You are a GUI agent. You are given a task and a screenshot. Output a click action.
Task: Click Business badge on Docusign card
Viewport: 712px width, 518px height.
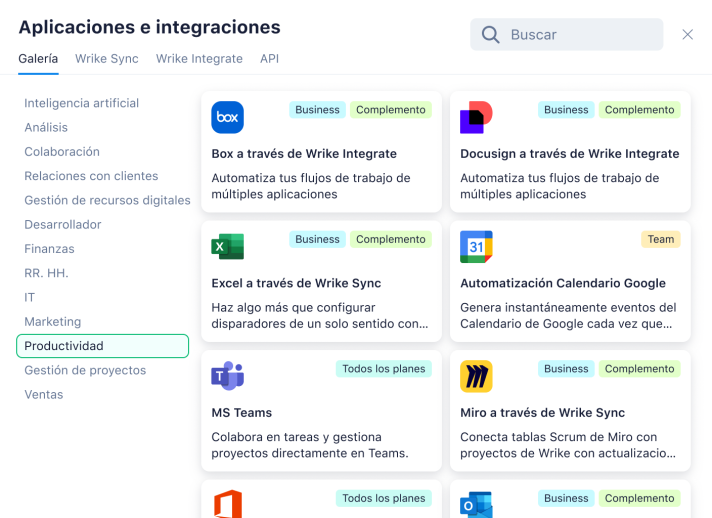566,110
